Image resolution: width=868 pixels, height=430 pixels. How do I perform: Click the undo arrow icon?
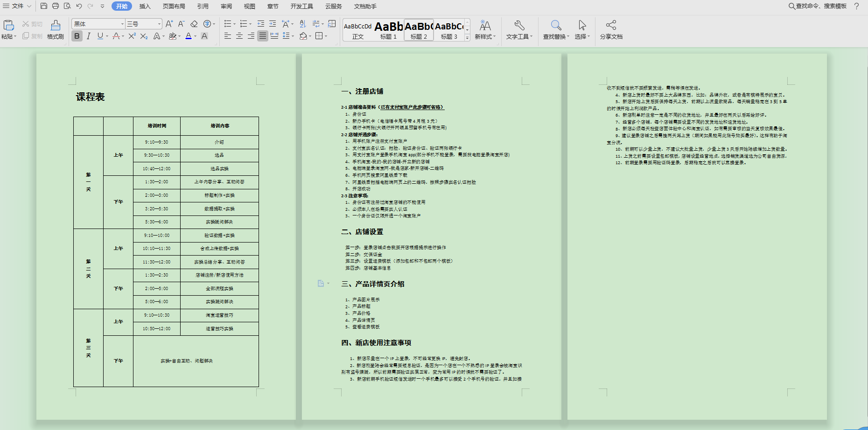79,6
